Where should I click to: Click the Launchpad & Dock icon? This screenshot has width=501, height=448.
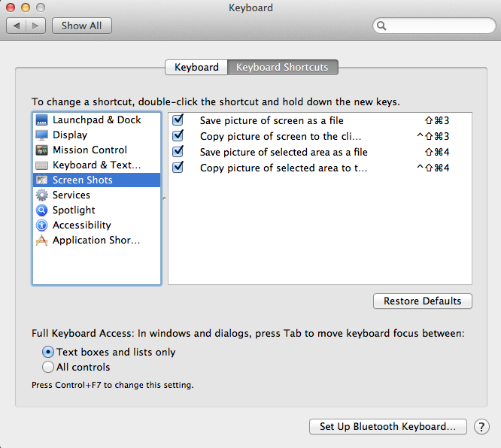click(x=41, y=120)
